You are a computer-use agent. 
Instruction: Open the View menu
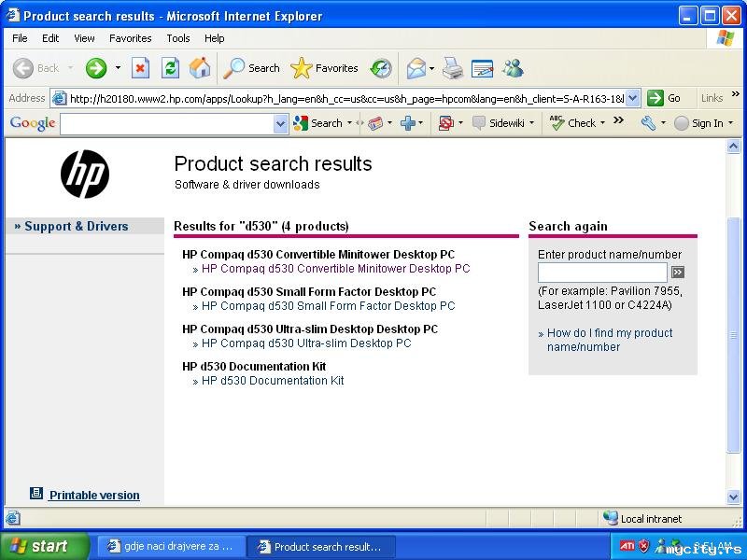(x=84, y=38)
